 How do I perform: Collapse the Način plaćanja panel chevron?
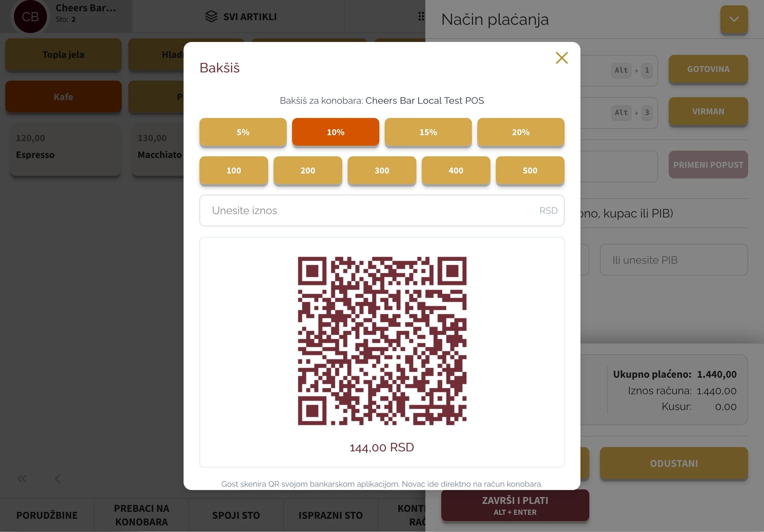coord(734,19)
